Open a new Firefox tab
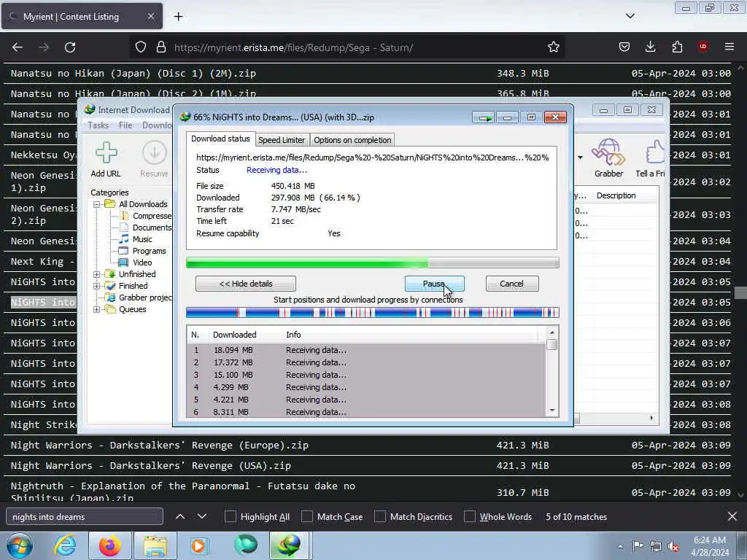 (x=178, y=17)
